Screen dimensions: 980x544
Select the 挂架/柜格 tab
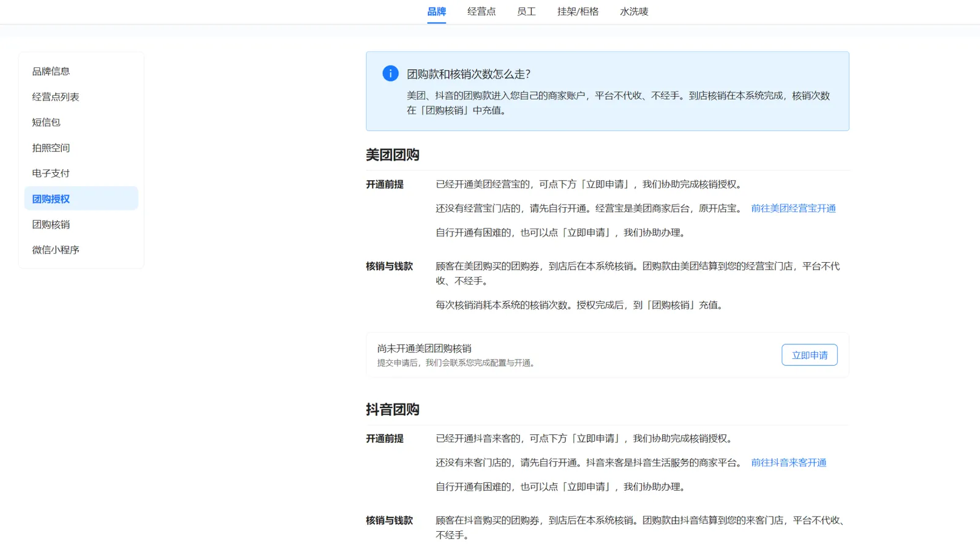click(x=578, y=12)
